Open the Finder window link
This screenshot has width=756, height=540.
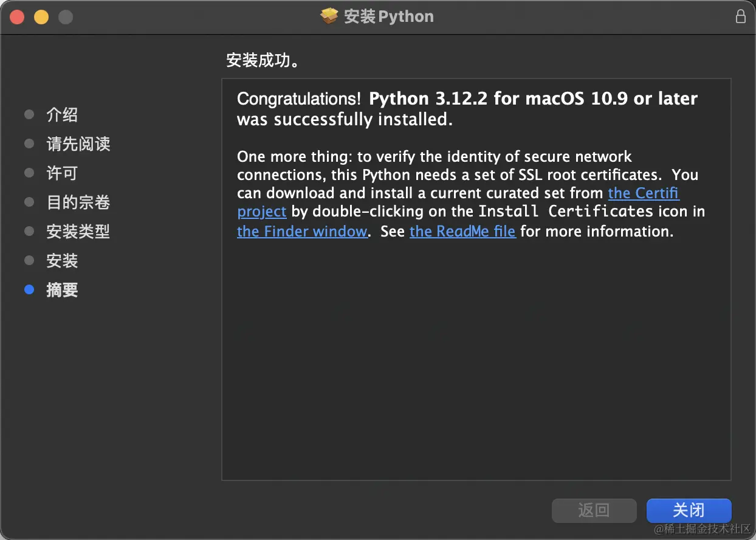302,232
